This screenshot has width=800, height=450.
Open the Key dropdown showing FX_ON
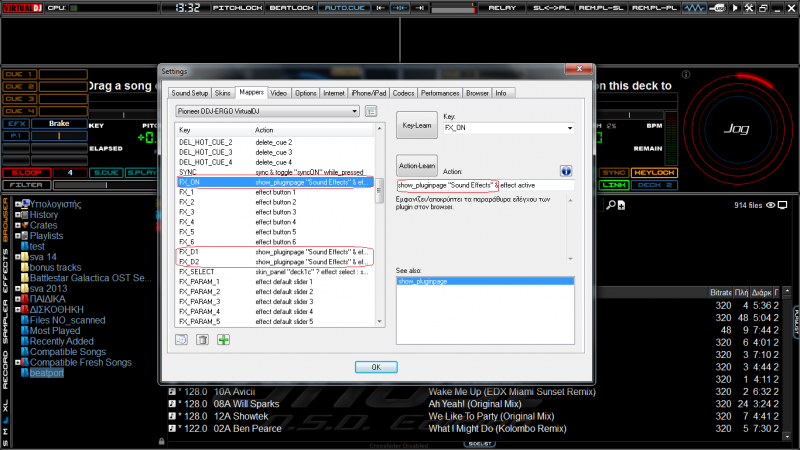pos(507,128)
